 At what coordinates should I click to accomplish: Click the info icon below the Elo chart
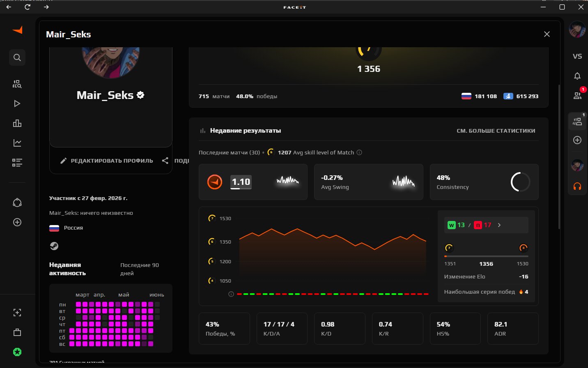tap(231, 294)
